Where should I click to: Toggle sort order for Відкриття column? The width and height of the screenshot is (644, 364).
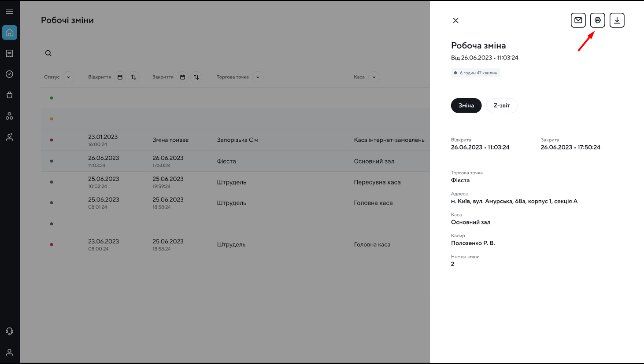133,77
